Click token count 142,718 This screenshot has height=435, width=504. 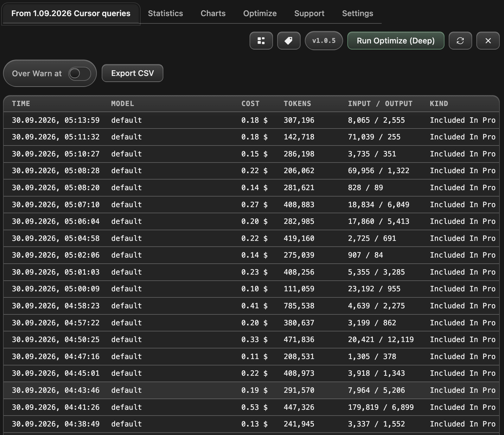tap(299, 137)
